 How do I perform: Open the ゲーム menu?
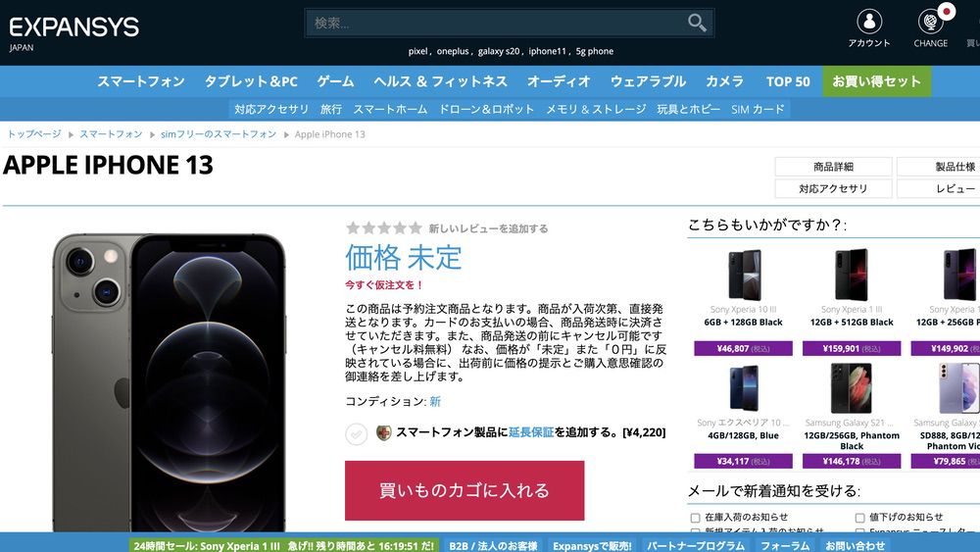coord(335,81)
